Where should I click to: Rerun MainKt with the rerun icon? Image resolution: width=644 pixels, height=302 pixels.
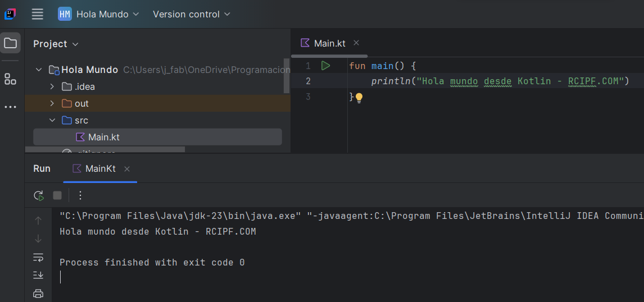pyautogui.click(x=38, y=195)
